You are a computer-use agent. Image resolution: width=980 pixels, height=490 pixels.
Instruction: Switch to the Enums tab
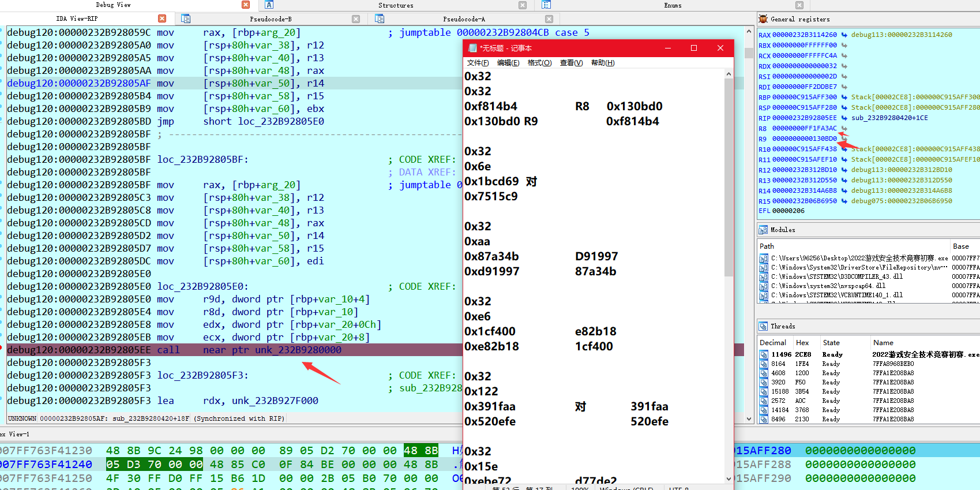(673, 5)
